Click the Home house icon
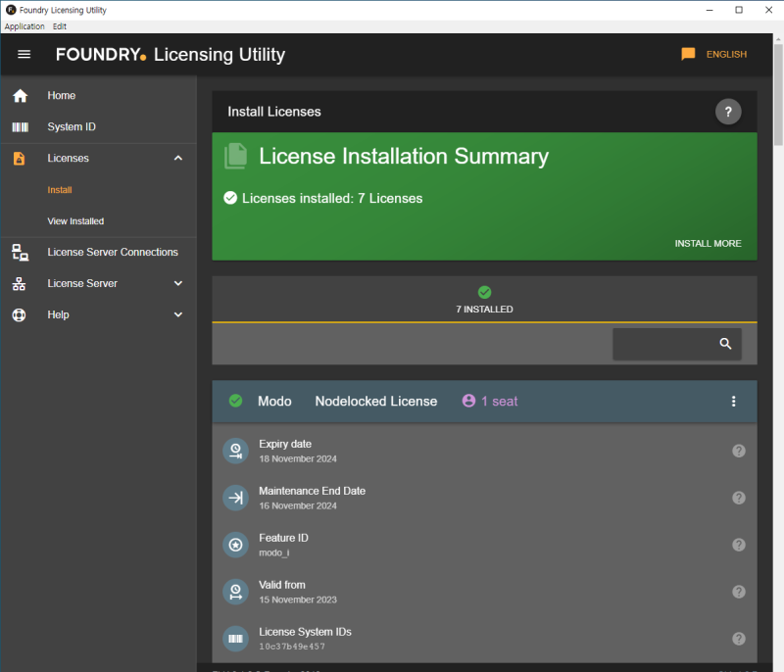The width and height of the screenshot is (784, 672). pos(20,95)
